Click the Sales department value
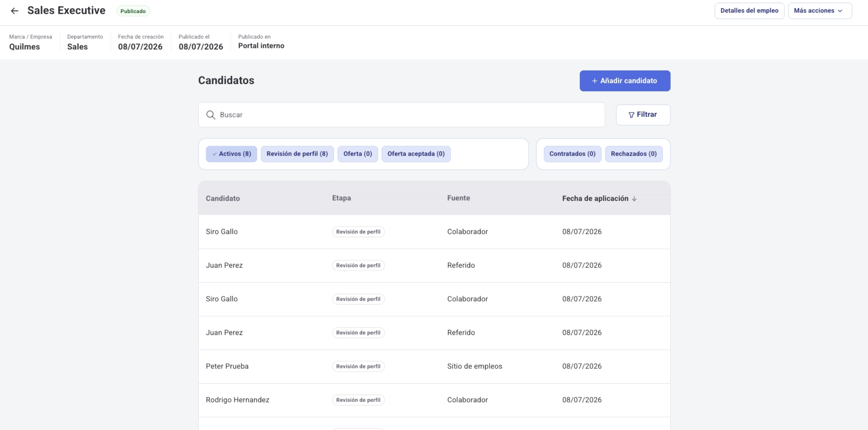Image resolution: width=868 pixels, height=430 pixels. pyautogui.click(x=77, y=47)
